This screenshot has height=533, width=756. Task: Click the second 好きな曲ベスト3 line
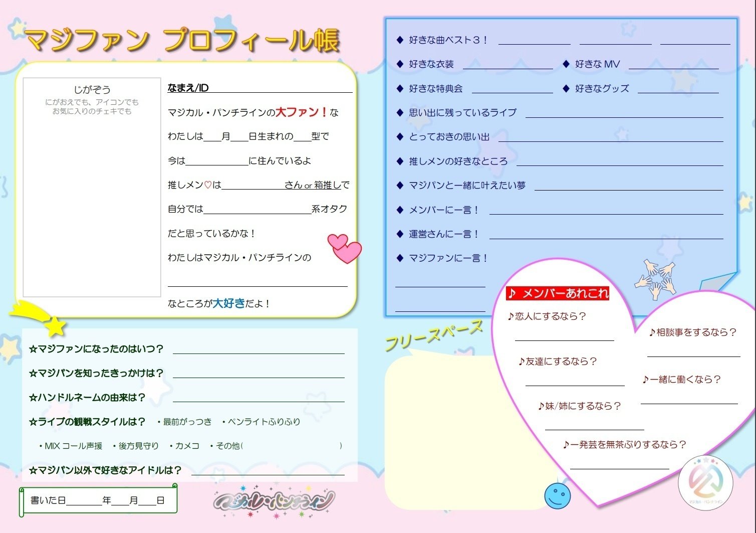tap(616, 40)
